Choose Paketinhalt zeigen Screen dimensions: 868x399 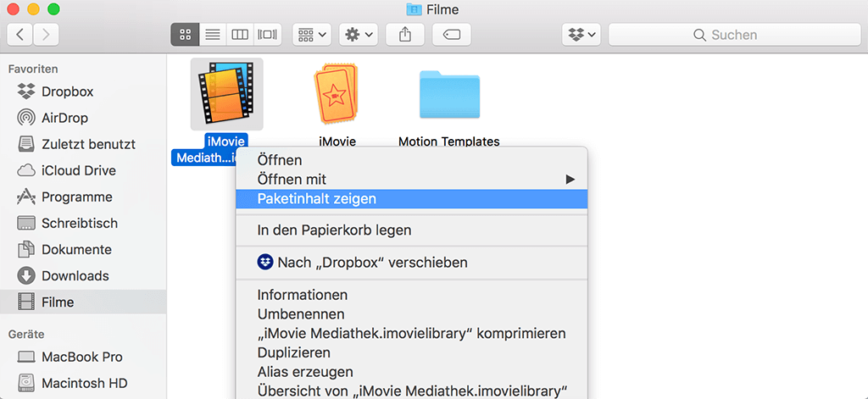(x=411, y=199)
